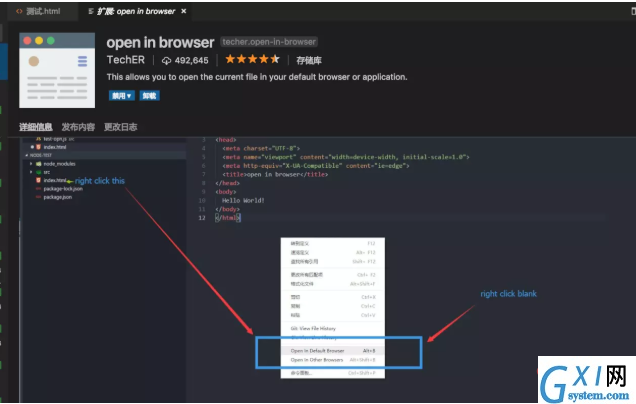Click the 卸载 uninstall button

pos(149,96)
